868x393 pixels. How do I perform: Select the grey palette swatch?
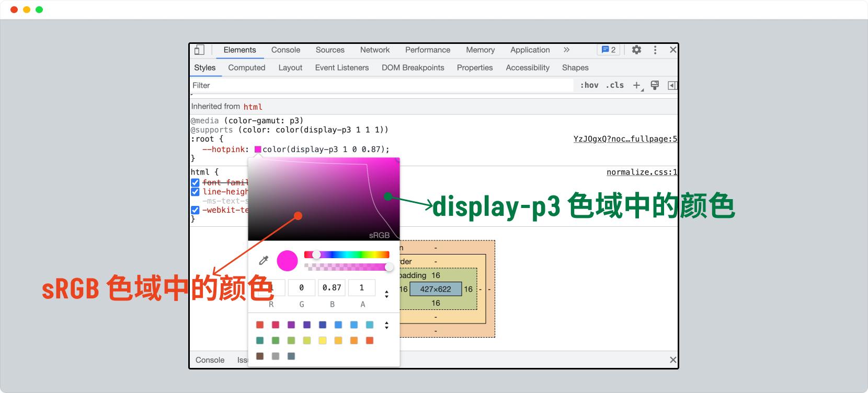click(276, 356)
